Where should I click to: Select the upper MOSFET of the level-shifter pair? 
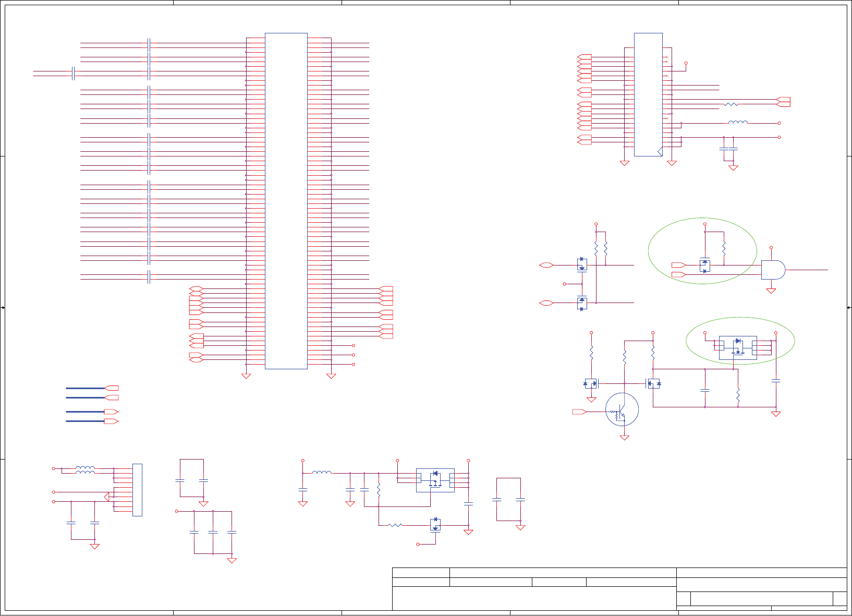coord(582,265)
